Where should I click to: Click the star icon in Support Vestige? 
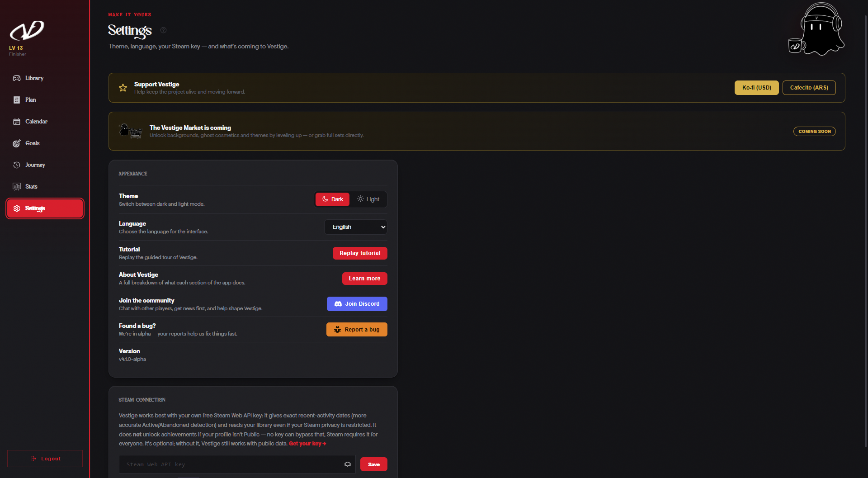pyautogui.click(x=123, y=88)
